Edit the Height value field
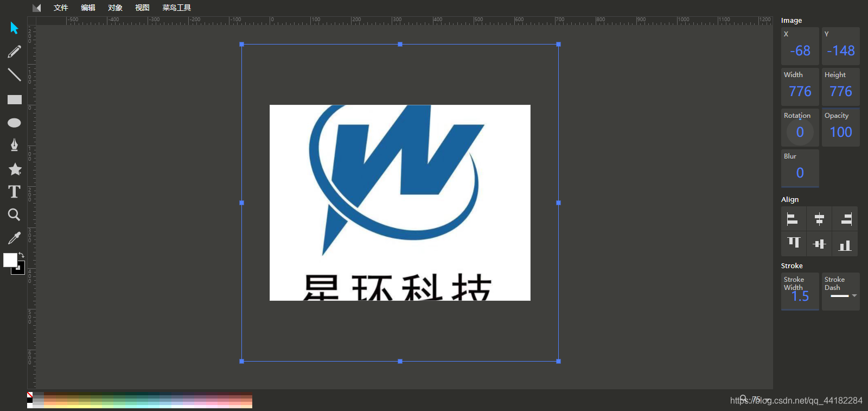The width and height of the screenshot is (868, 411). 841,91
